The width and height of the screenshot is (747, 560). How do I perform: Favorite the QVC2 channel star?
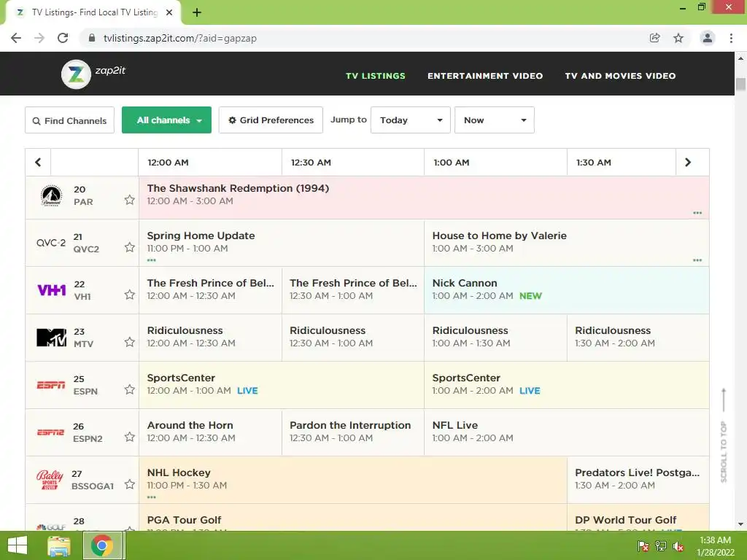point(130,247)
